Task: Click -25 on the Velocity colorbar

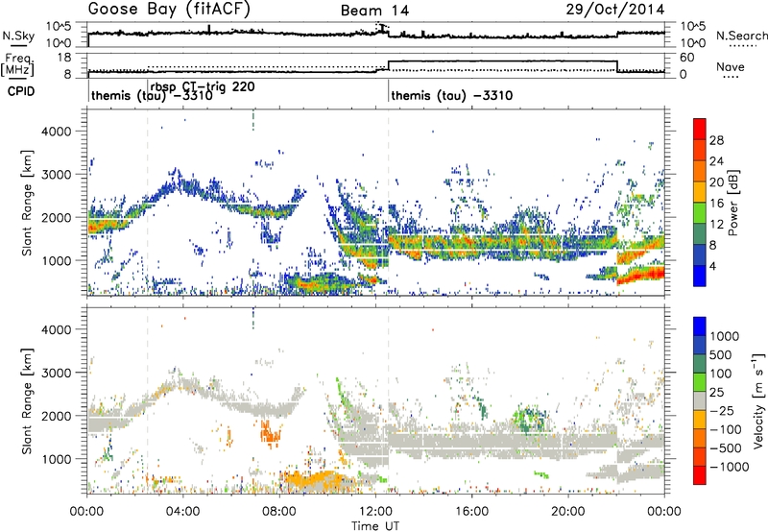Action: click(723, 411)
